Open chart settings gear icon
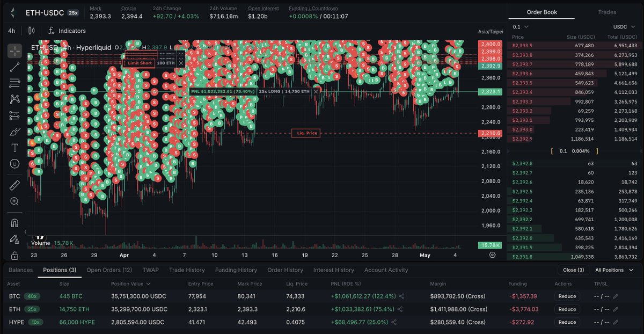Viewport: 644px width, 334px height. (492, 255)
